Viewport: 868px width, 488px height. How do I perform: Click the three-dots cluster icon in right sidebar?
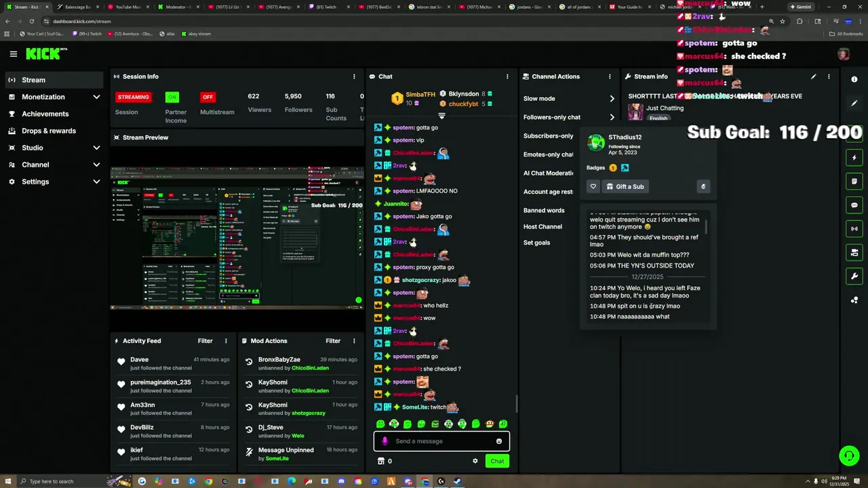854,300
